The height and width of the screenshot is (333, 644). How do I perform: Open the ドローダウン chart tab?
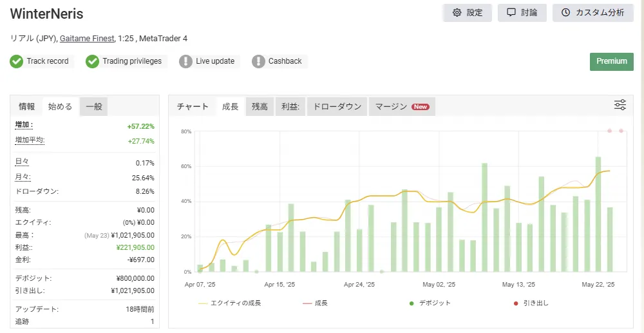click(337, 106)
